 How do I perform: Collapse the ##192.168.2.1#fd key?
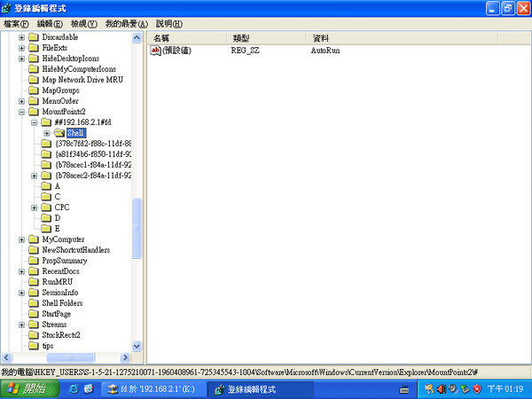point(35,122)
